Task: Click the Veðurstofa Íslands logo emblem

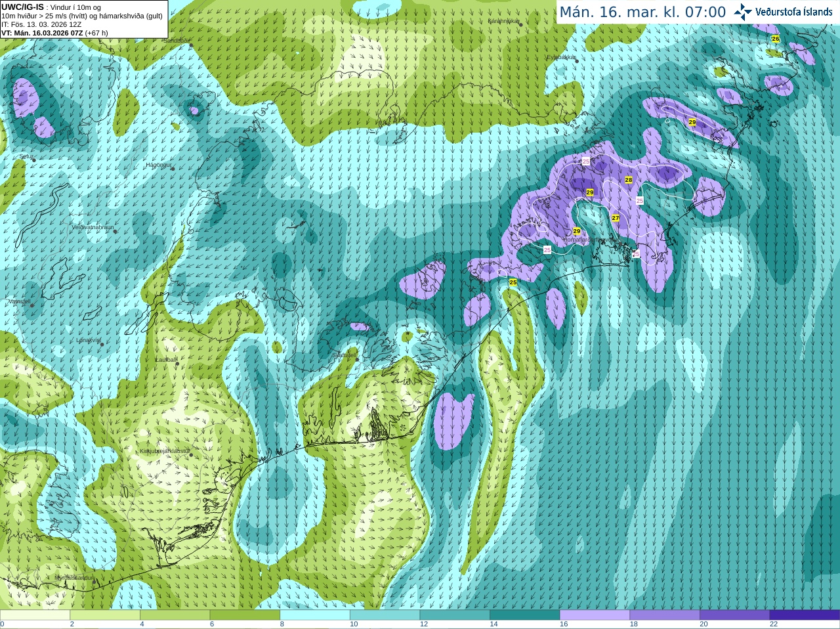Action: [x=743, y=12]
